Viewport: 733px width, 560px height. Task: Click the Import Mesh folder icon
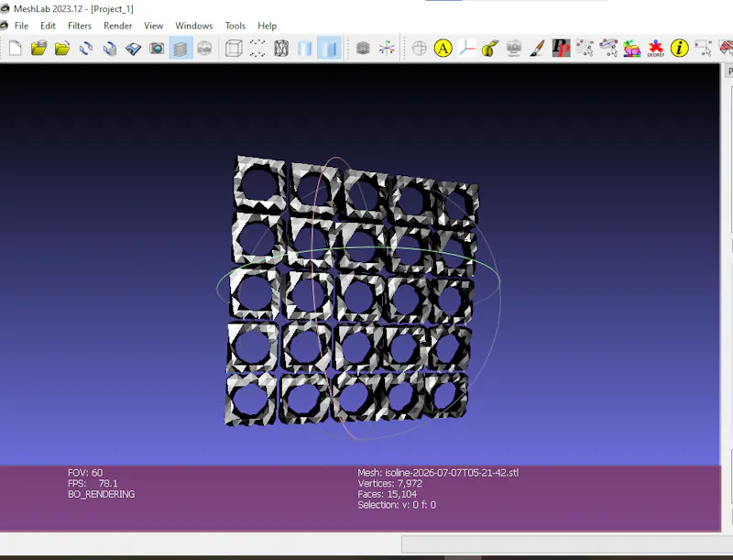62,49
